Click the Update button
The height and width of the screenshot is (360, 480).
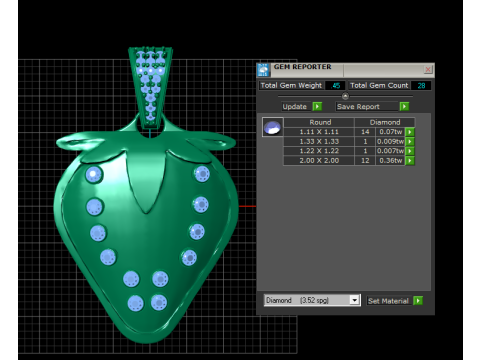(x=295, y=107)
